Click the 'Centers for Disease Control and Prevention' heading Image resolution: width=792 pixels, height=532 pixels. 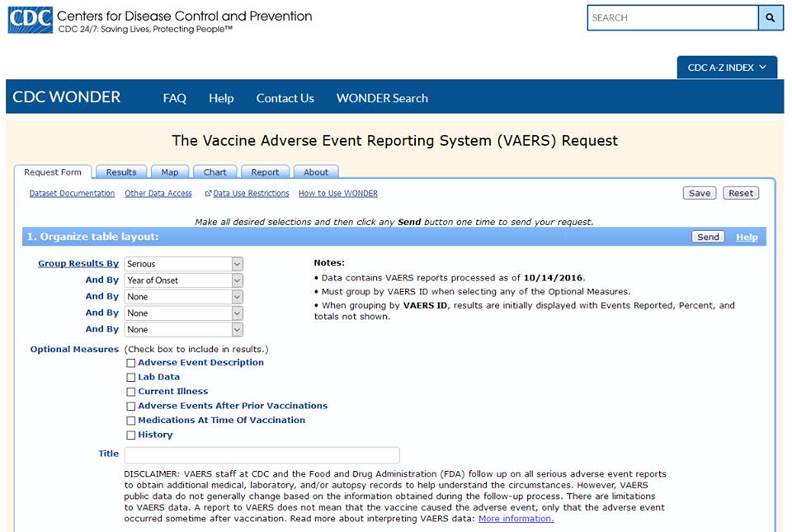(184, 16)
